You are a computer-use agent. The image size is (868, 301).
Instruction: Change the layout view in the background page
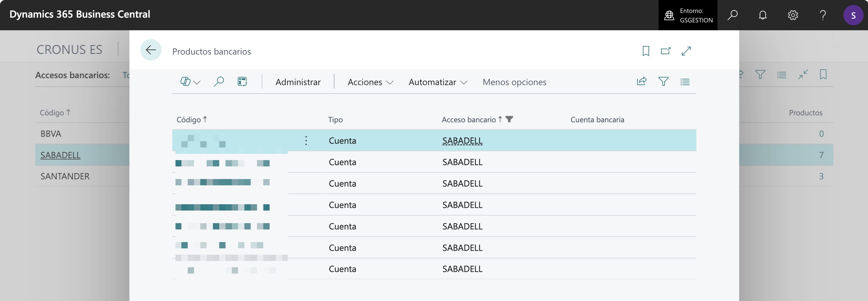(x=781, y=74)
